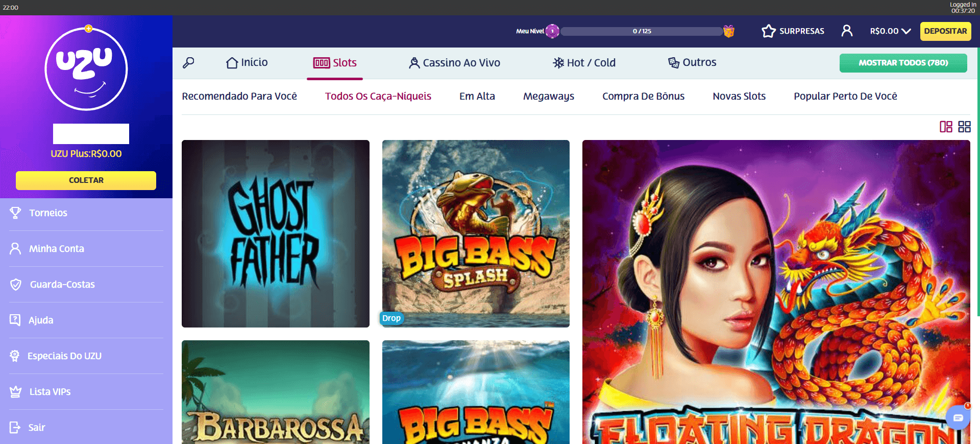Select Megaways tab
Viewport: 980px width, 444px height.
pos(549,97)
